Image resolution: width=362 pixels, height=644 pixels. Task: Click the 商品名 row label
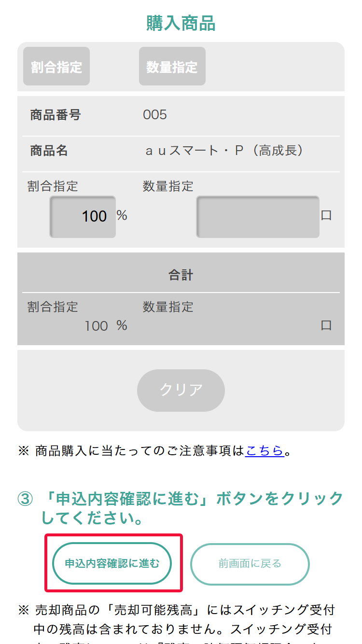(49, 151)
